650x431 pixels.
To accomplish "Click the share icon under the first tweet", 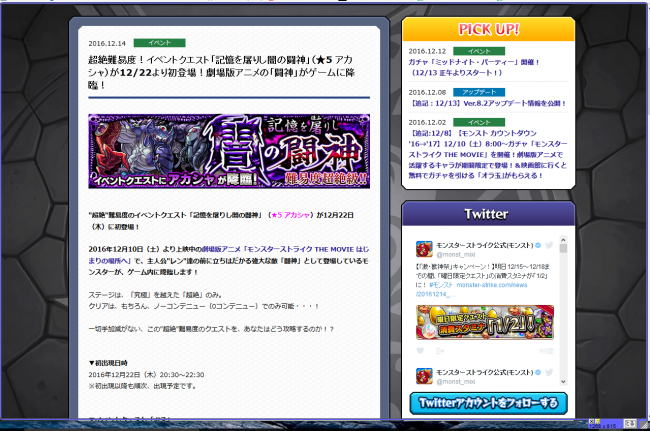I will tap(440, 351).
